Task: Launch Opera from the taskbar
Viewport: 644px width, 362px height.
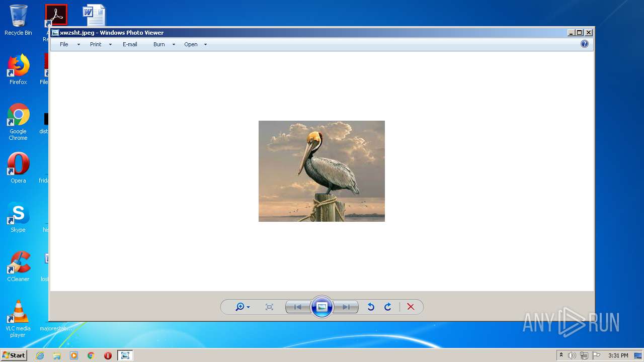Action: tap(108, 355)
